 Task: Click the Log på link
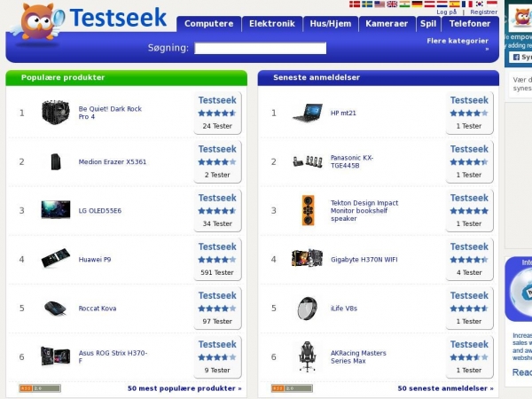pos(447,12)
